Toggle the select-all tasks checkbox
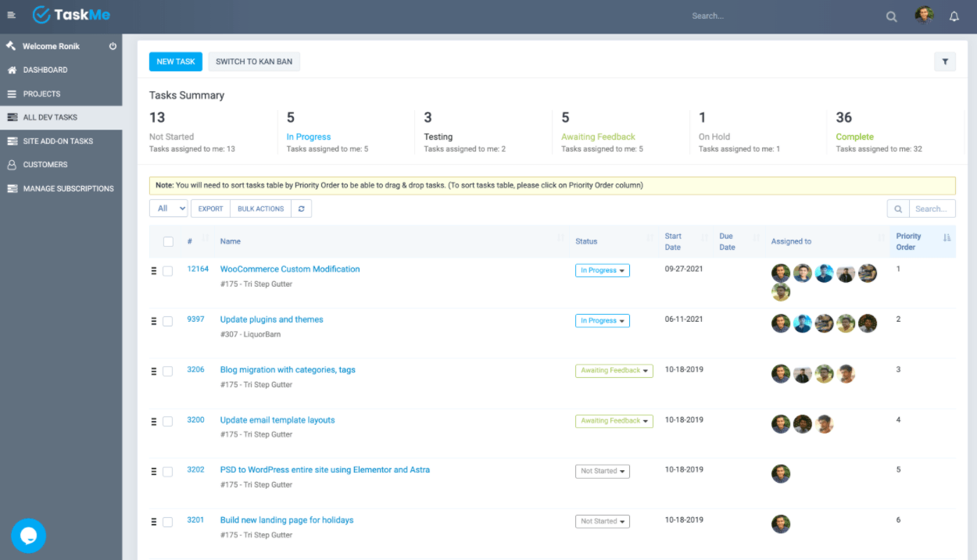The image size is (977, 560). tap(168, 241)
